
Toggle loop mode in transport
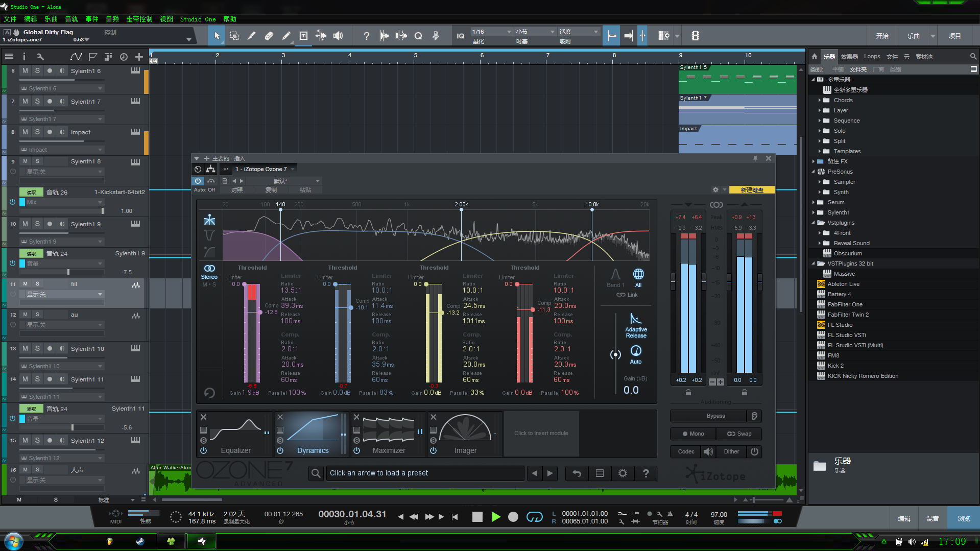point(534,517)
